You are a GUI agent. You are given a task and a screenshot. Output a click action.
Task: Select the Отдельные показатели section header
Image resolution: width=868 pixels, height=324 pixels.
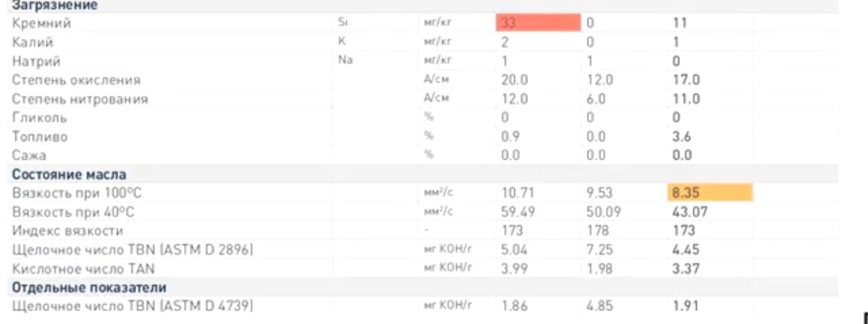tap(89, 287)
